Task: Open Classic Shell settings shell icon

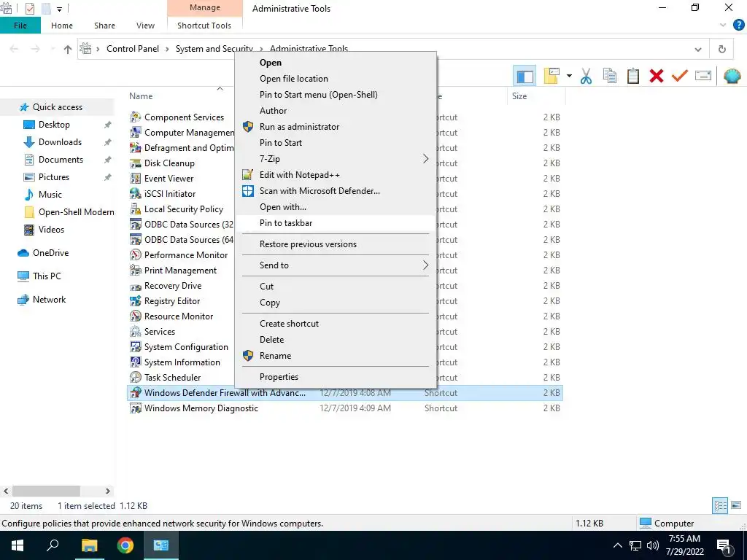Action: point(732,76)
